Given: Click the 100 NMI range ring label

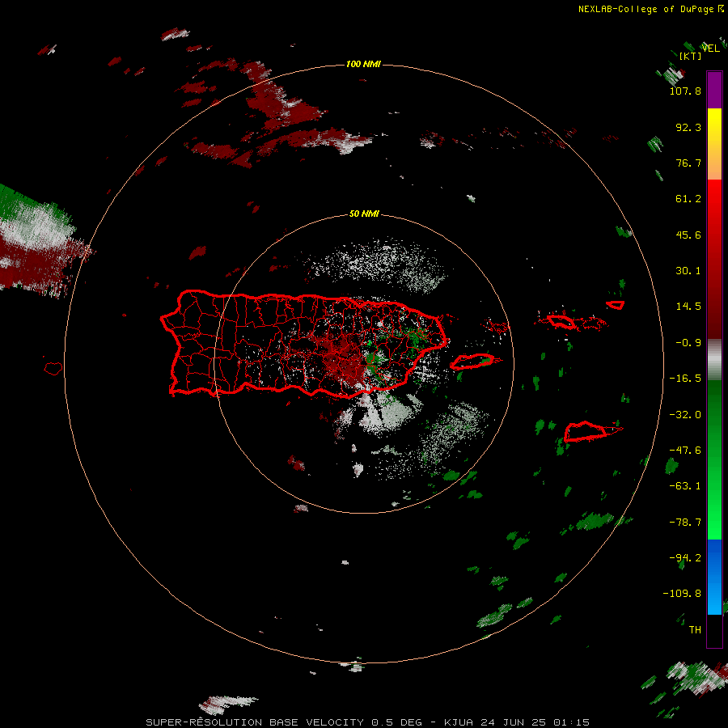Looking at the screenshot, I should click(363, 64).
